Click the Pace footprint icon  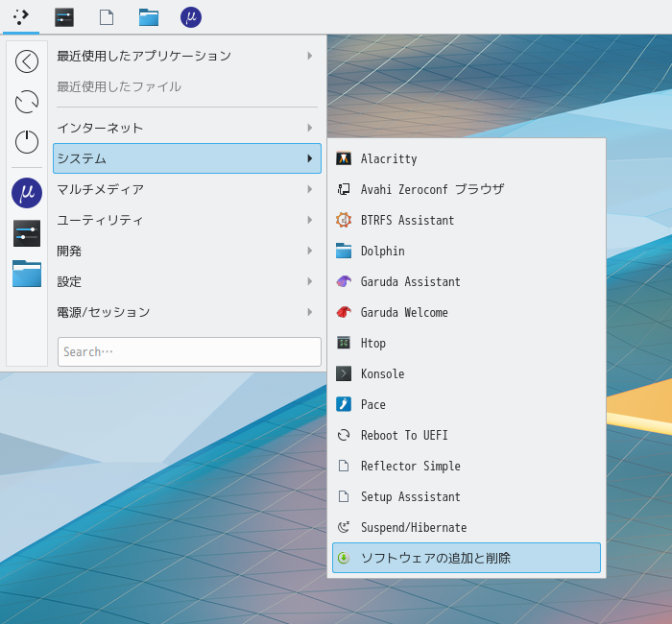344,404
